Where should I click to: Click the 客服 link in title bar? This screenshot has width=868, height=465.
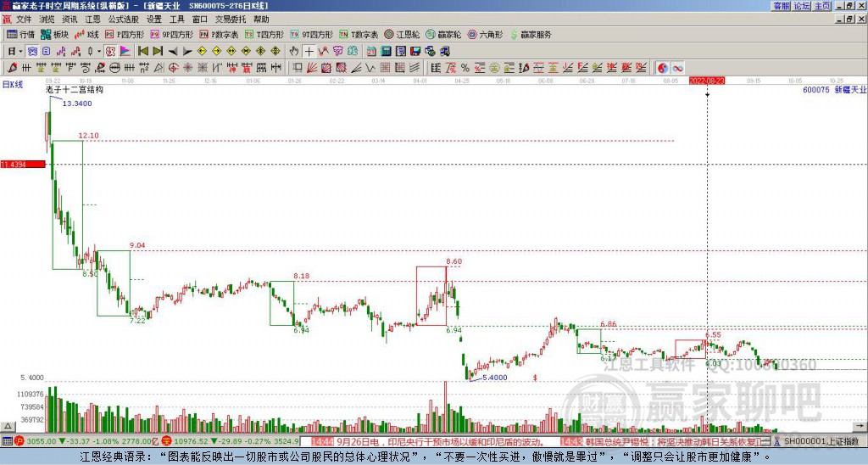coord(781,6)
